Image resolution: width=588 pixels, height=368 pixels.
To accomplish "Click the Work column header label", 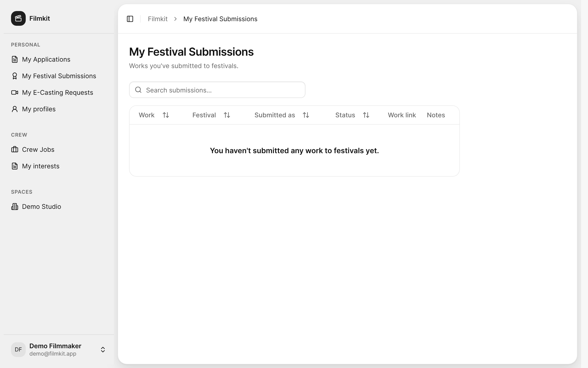I will pyautogui.click(x=147, y=115).
